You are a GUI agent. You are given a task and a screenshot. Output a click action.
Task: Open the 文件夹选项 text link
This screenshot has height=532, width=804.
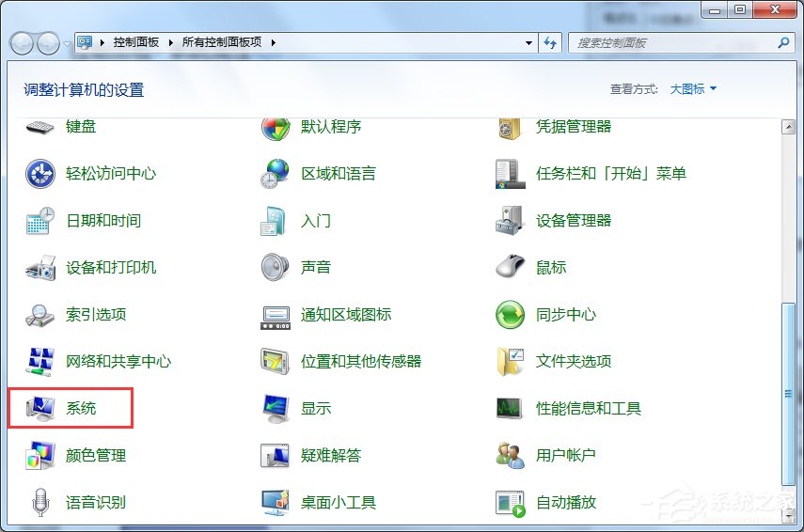pyautogui.click(x=574, y=362)
